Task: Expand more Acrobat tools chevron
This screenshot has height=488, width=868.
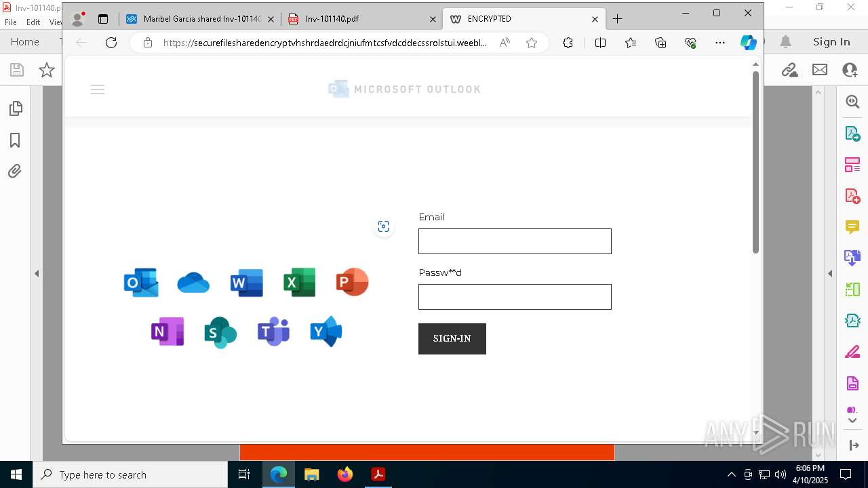Action: (852, 421)
